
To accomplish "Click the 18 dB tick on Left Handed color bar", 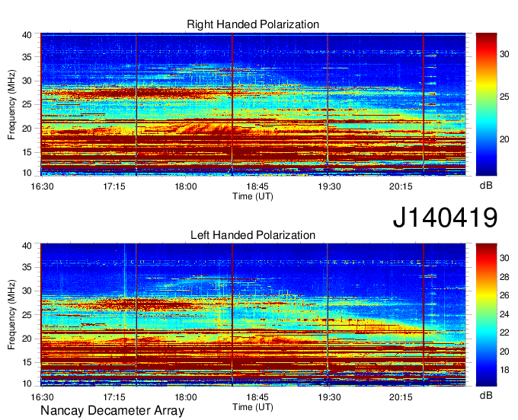I will (x=504, y=371).
